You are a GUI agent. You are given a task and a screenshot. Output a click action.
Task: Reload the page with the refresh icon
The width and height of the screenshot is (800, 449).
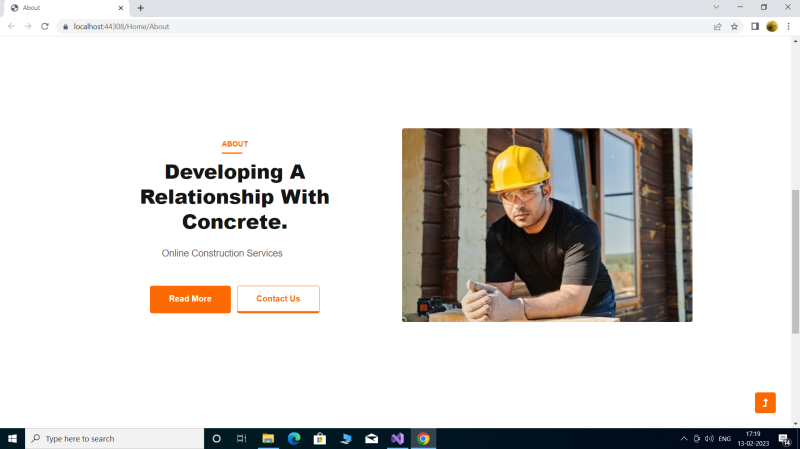[x=45, y=26]
